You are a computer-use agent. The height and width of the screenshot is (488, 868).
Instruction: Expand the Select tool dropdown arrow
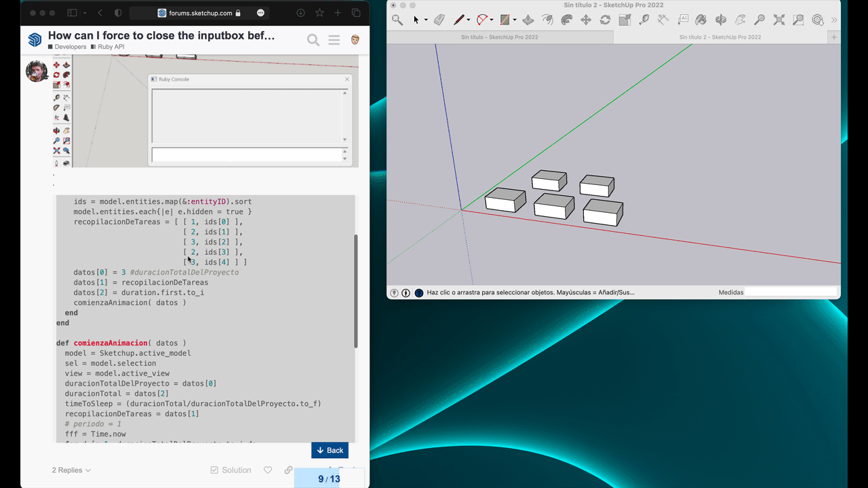426,20
